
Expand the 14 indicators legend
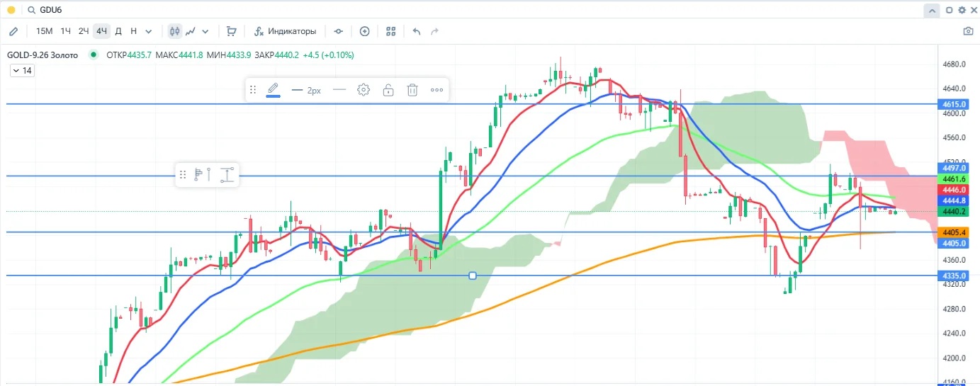coord(22,70)
